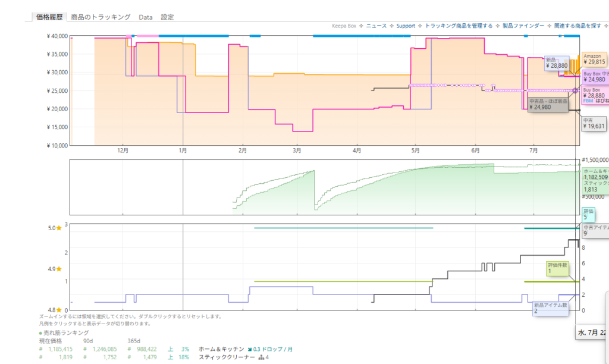Toggle the 新品 ¥28,880 legend label
This screenshot has height=364, width=609.
tap(557, 63)
